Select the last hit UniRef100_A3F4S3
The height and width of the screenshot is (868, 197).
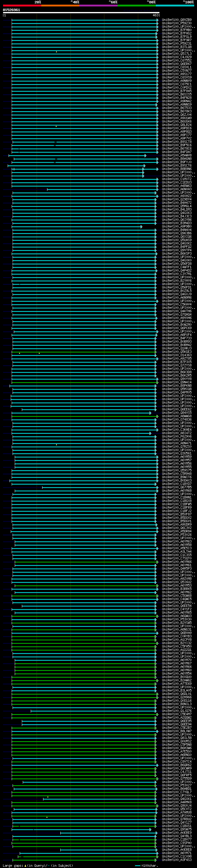point(176,860)
